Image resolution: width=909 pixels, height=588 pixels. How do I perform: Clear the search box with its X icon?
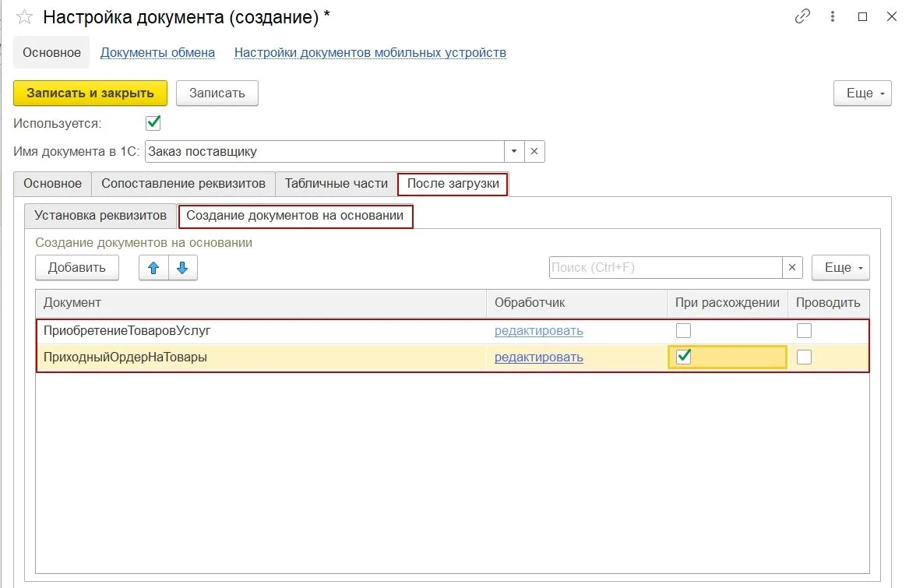pyautogui.click(x=792, y=267)
